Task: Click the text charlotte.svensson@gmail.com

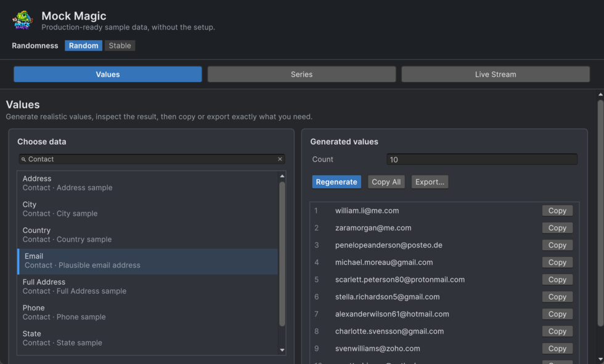Action: coord(389,331)
